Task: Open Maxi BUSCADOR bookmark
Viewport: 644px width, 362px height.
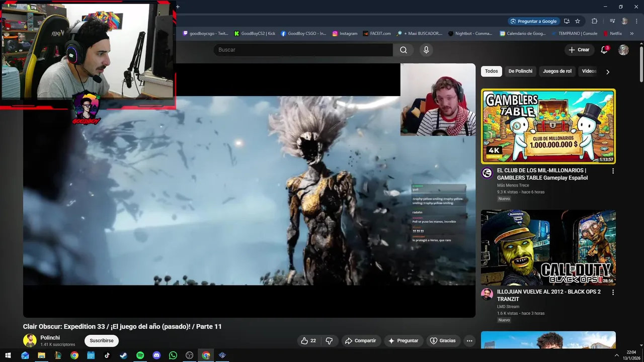Action: tap(420, 34)
